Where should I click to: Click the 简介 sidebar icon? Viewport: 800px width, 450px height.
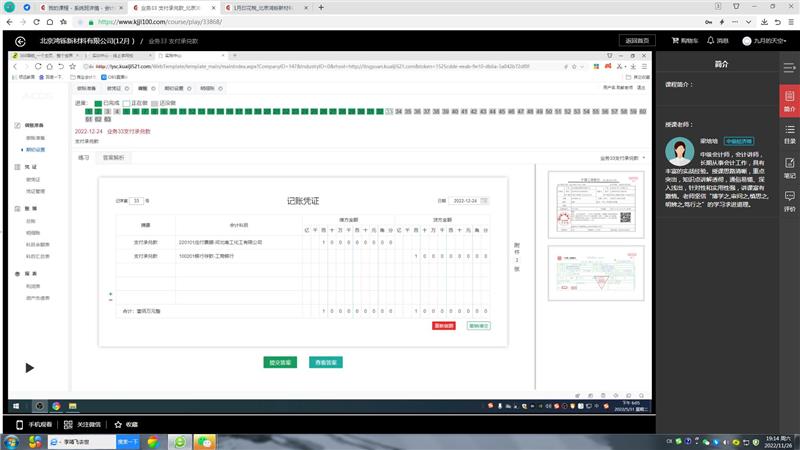pyautogui.click(x=789, y=99)
